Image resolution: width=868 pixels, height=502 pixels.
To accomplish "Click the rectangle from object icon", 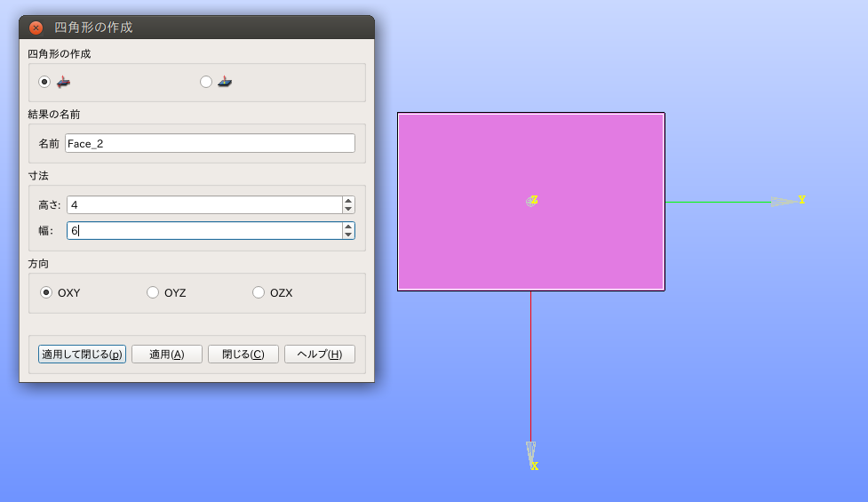I will (225, 82).
